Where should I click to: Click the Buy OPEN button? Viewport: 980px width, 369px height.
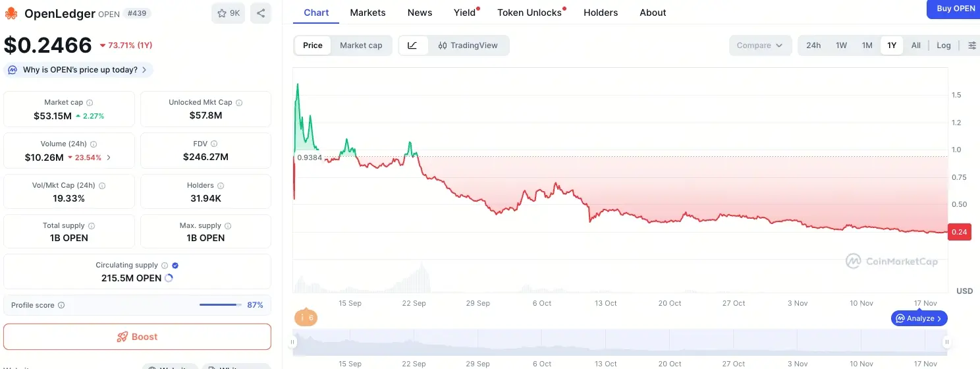tap(953, 9)
